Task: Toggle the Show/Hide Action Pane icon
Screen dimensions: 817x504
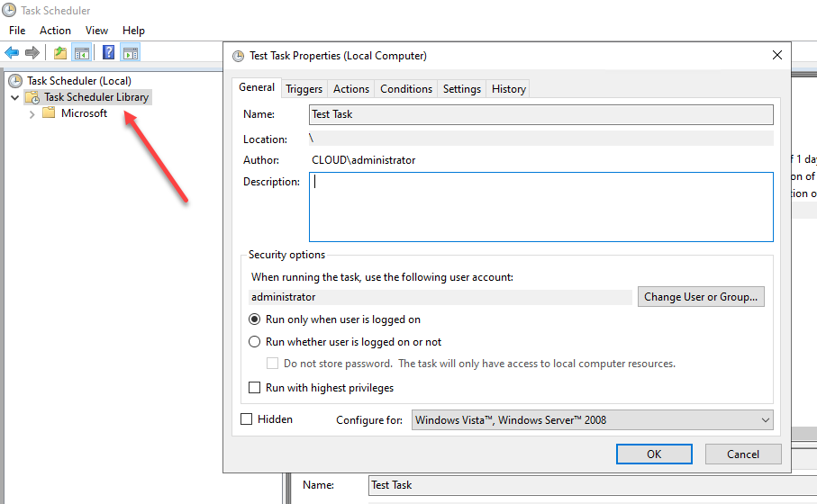Action: pyautogui.click(x=131, y=52)
